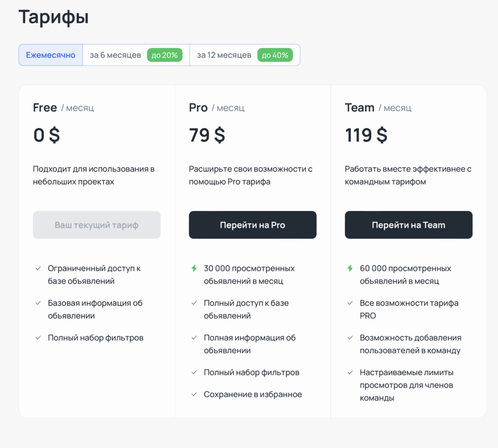The height and width of the screenshot is (448, 498).
Task: Click the checkmark beside 'Все возможности тарифа PRO'
Action: (350, 303)
